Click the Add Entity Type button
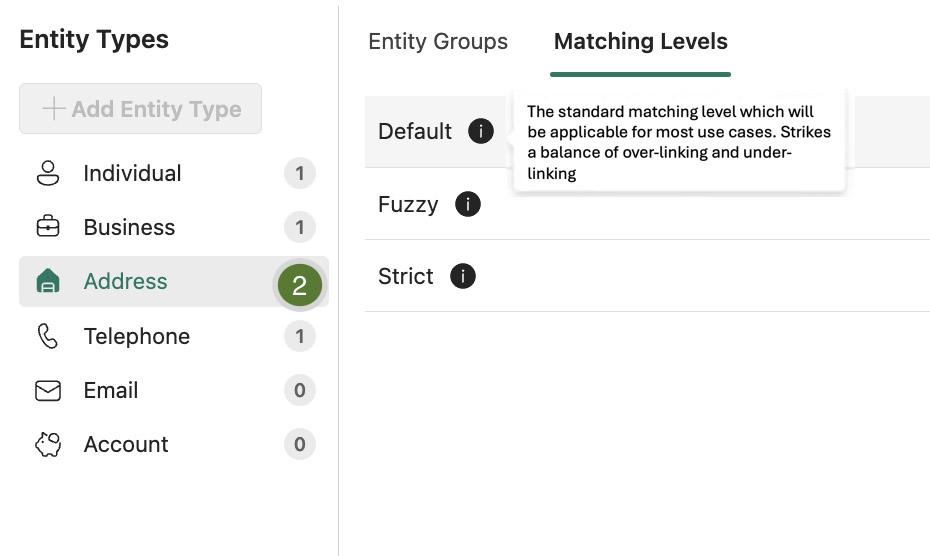This screenshot has width=930, height=556. pyautogui.click(x=141, y=109)
